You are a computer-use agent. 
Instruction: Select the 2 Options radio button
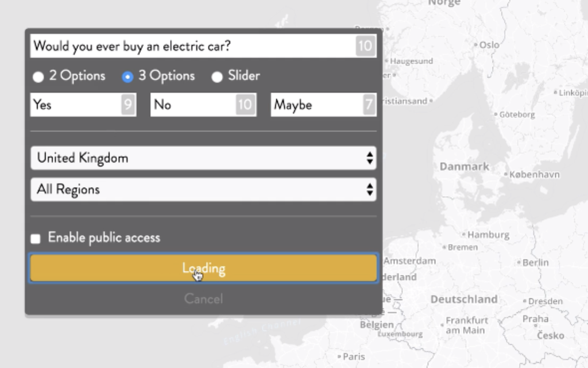[x=38, y=76]
